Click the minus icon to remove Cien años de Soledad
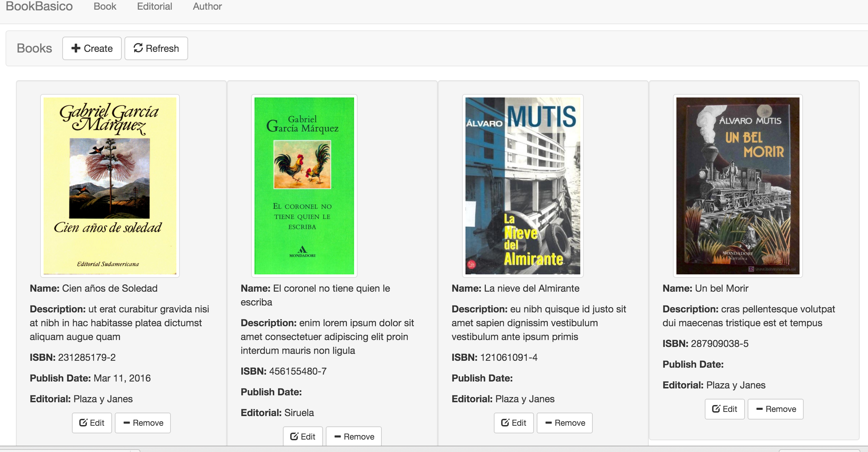Viewport: 868px width, 452px height. tap(127, 423)
